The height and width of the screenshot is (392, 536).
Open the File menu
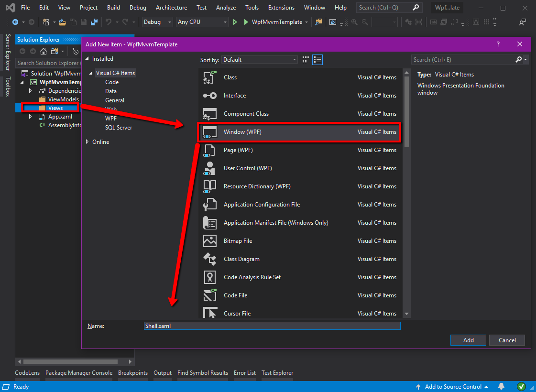point(25,8)
